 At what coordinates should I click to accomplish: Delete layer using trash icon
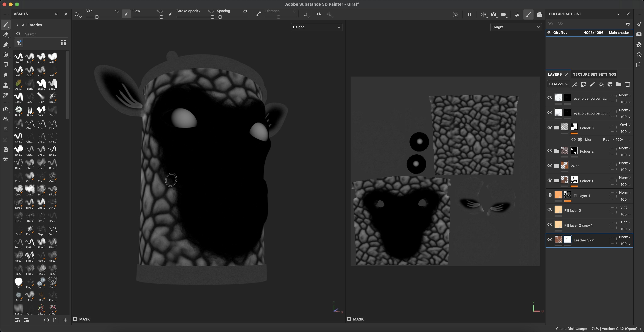[627, 84]
